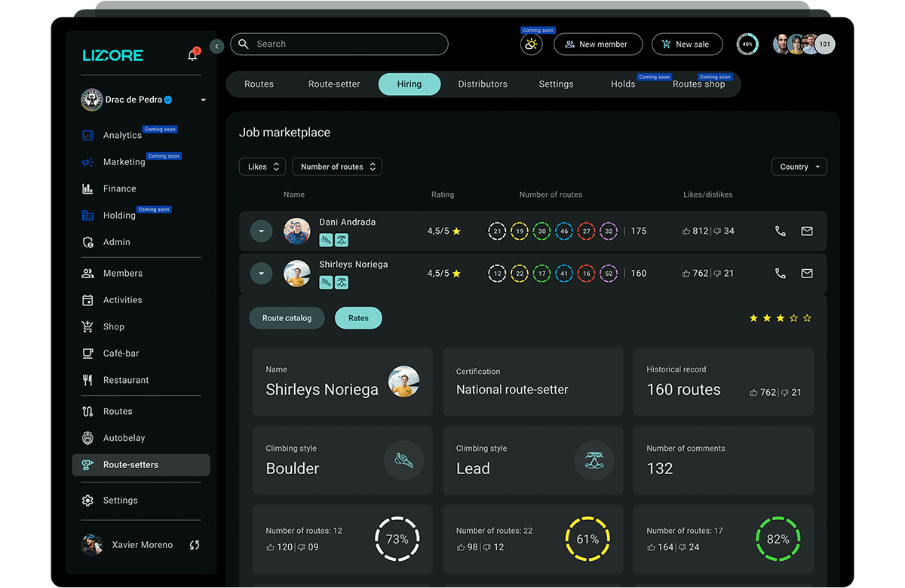Click the Search field
The height and width of the screenshot is (588, 905).
339,44
